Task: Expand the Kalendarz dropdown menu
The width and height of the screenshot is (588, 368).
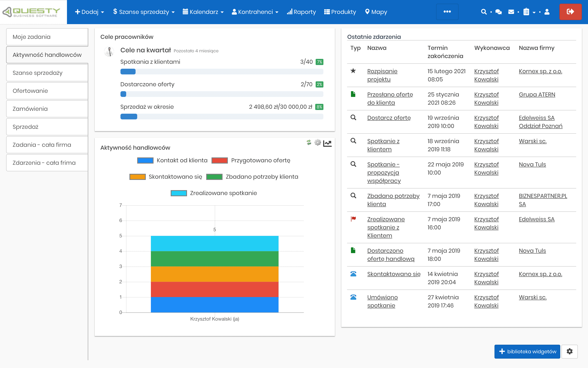Action: pos(203,12)
